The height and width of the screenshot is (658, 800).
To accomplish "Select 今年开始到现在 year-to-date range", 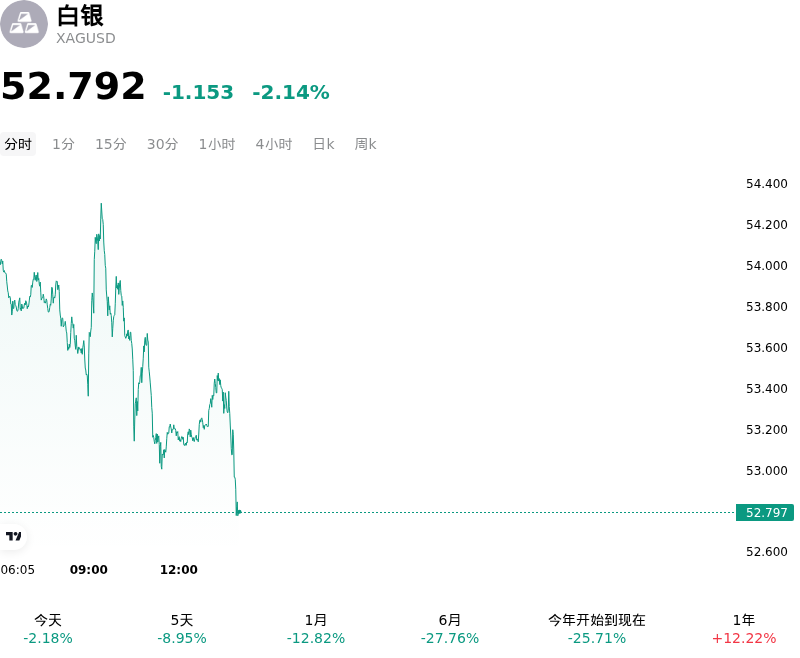I will click(596, 629).
